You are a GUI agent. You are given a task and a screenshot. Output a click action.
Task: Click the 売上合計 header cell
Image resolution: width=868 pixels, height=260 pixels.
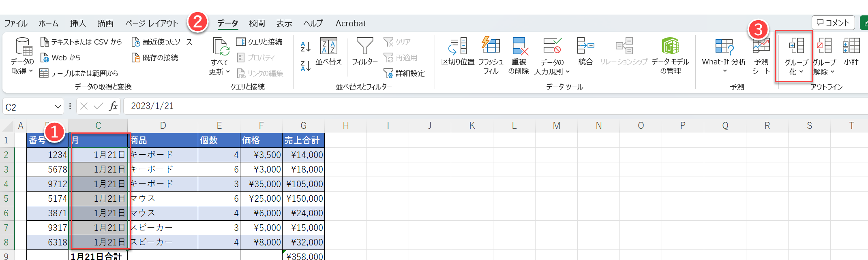point(304,140)
